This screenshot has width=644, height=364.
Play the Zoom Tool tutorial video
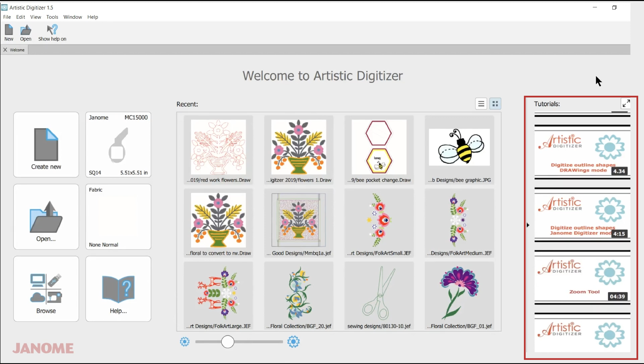(x=582, y=277)
